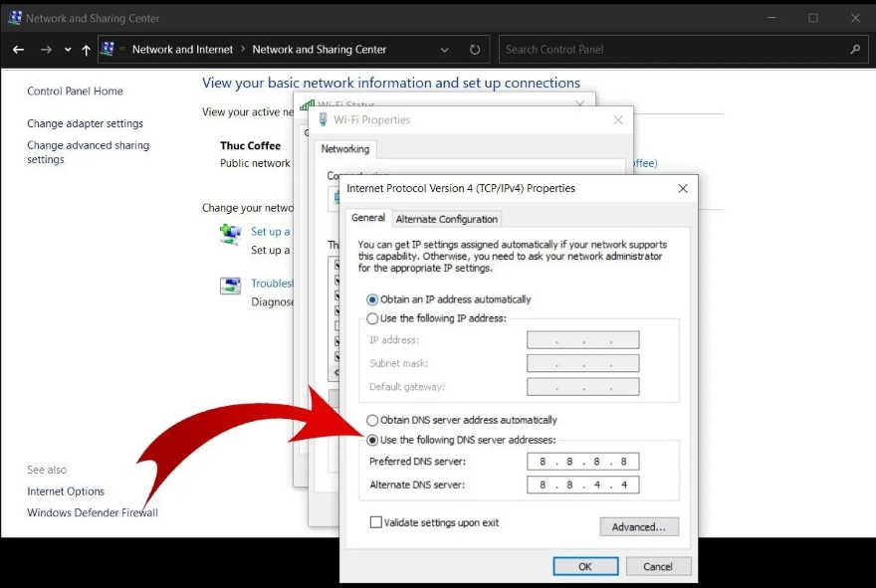Click the refresh icon in the address bar
876x588 pixels.
(x=475, y=49)
